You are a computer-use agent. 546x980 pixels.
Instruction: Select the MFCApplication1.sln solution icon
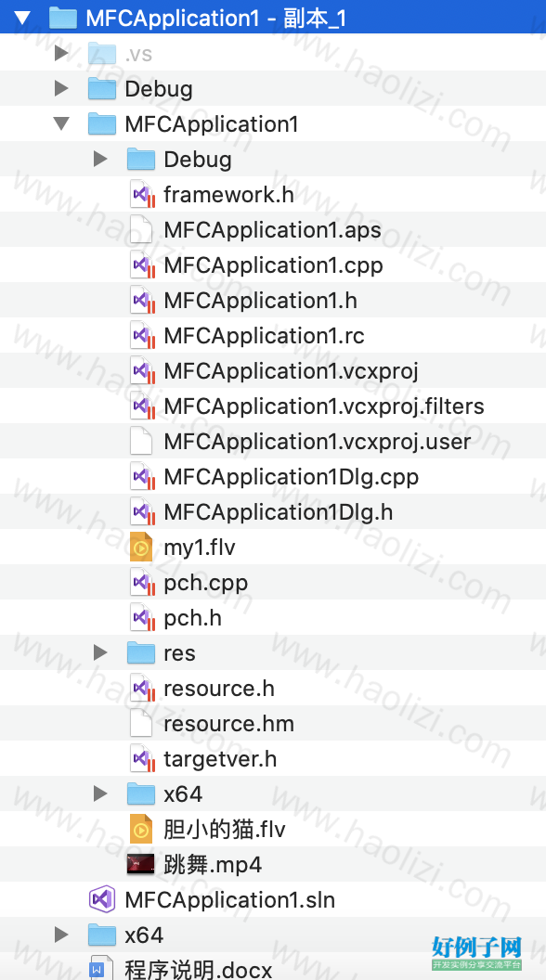click(102, 899)
